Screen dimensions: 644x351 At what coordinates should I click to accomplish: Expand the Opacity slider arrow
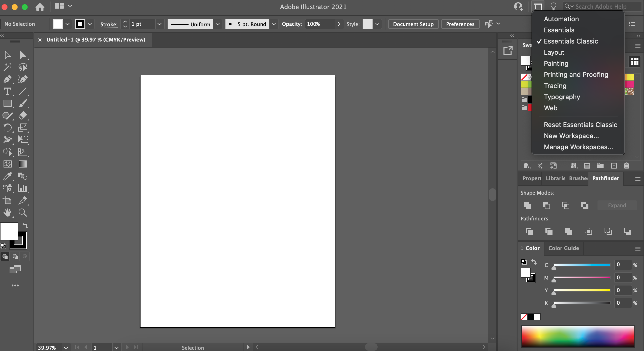[339, 24]
